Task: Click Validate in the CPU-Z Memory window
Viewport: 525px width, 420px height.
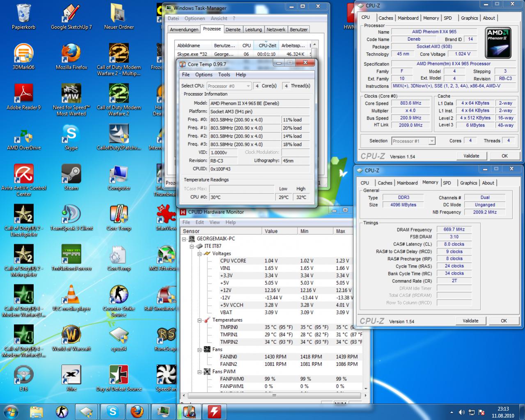Action: [470, 321]
